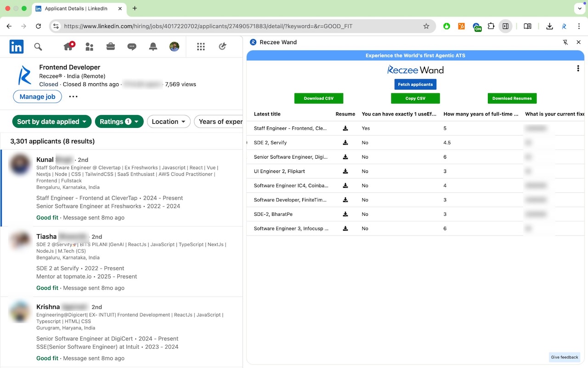Click the Resume column header
This screenshot has width=588, height=368.
[x=345, y=114]
